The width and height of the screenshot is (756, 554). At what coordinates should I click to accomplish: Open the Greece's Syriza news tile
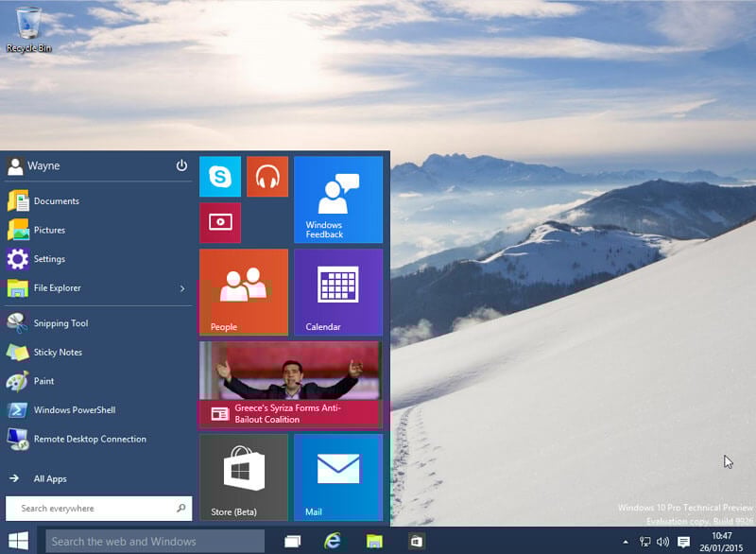tap(291, 385)
